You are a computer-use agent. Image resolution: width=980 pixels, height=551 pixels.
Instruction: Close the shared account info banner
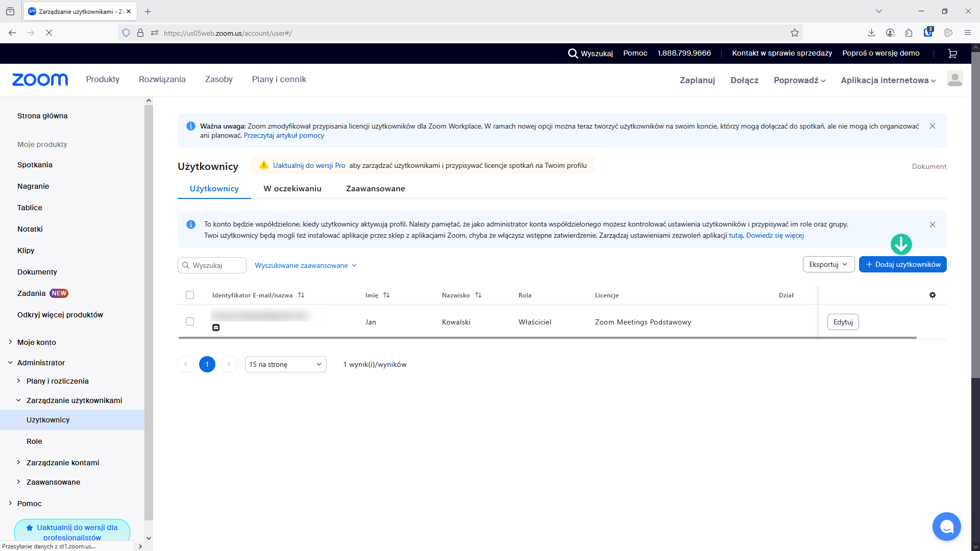coord(933,224)
